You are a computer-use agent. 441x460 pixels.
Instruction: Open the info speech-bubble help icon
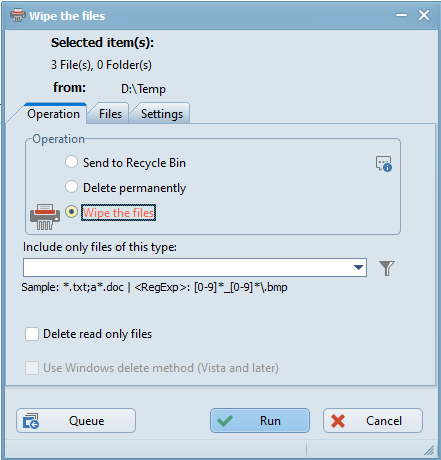coord(384,164)
